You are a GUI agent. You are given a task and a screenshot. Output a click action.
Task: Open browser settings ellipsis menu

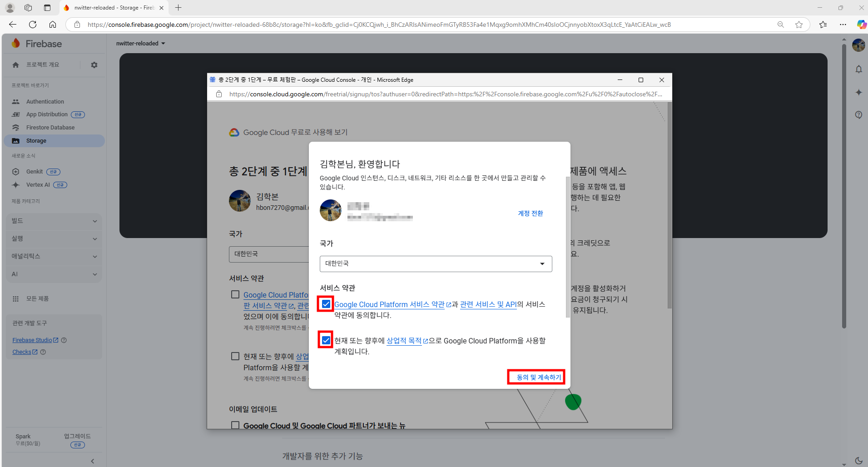point(843,25)
